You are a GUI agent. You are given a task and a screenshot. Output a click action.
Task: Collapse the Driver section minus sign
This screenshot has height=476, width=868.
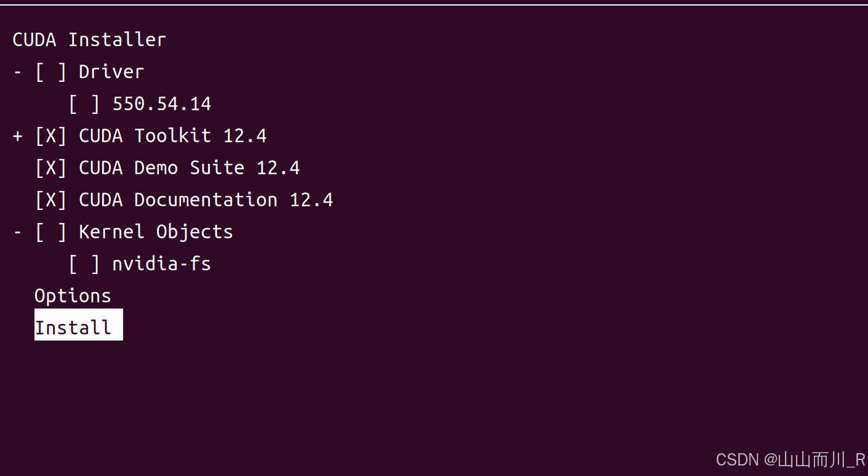point(18,72)
